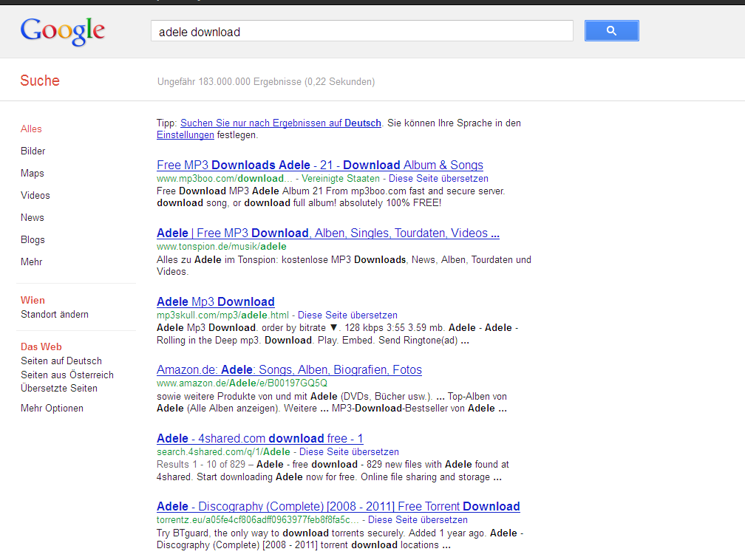Filter by Übersetzte Seiten
Image resolution: width=745 pixels, height=560 pixels.
point(59,388)
